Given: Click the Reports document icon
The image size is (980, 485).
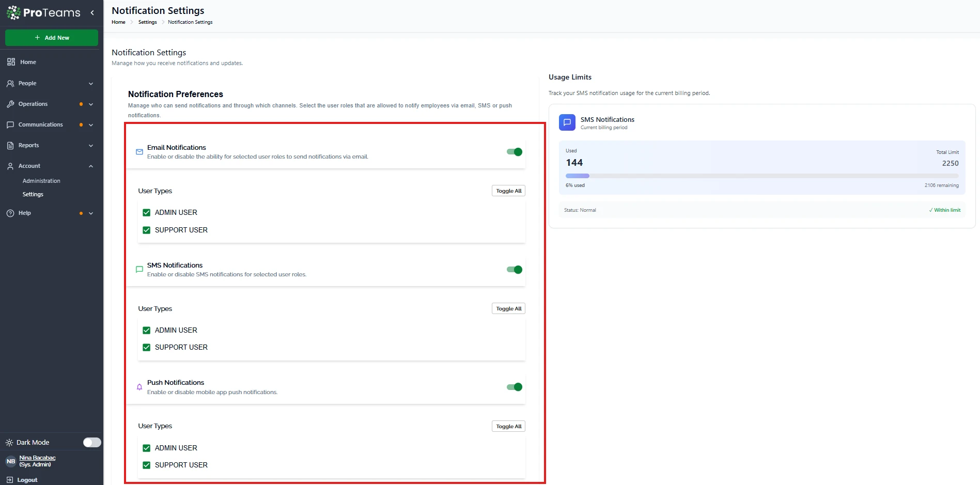Looking at the screenshot, I should [10, 145].
